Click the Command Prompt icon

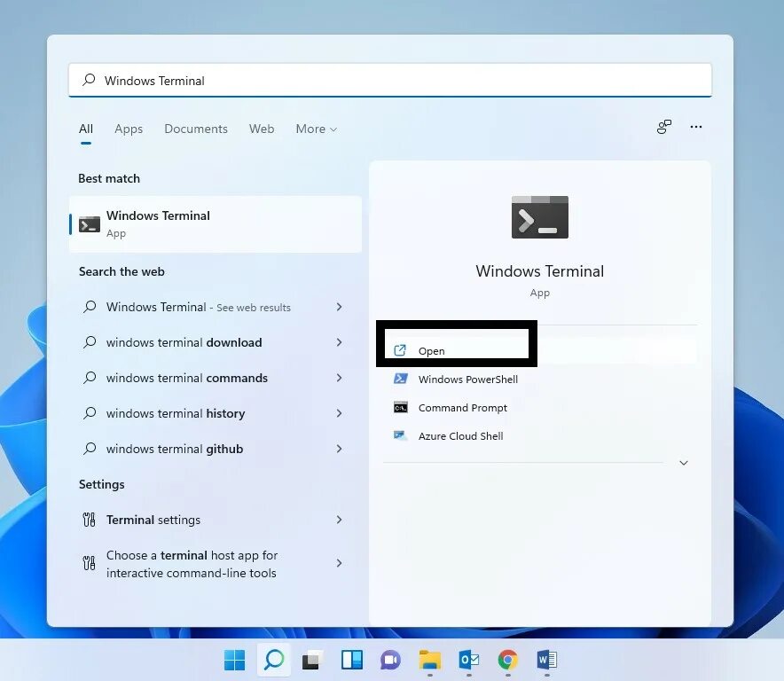[x=401, y=407]
